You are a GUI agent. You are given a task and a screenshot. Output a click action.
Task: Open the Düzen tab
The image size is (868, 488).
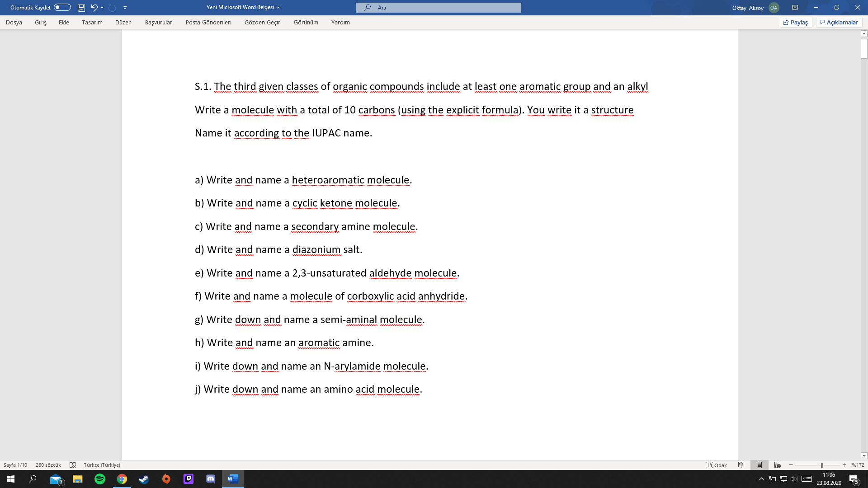click(x=123, y=22)
